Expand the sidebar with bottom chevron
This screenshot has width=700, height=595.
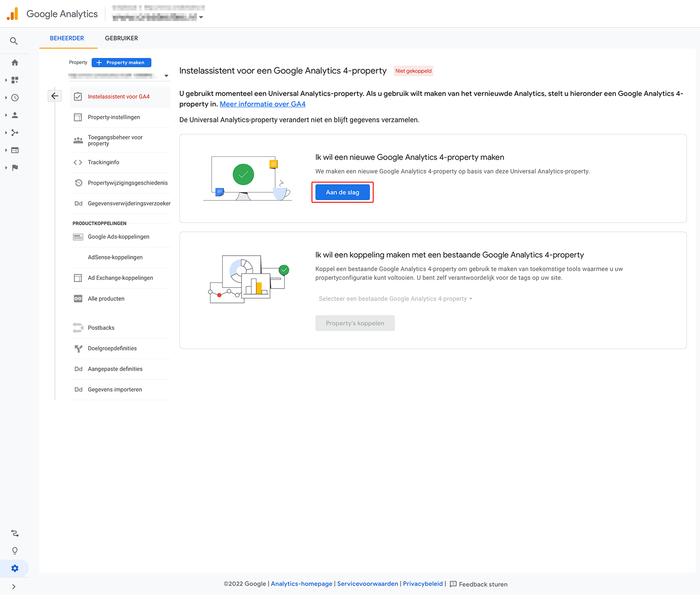[14, 587]
